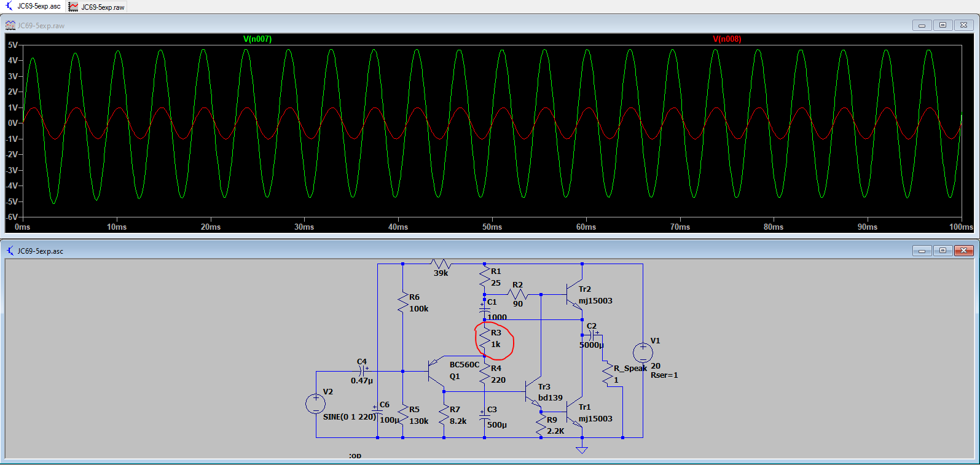Switch to the JC69-5exp.asc tab
The width and height of the screenshot is (980, 465).
[x=33, y=6]
